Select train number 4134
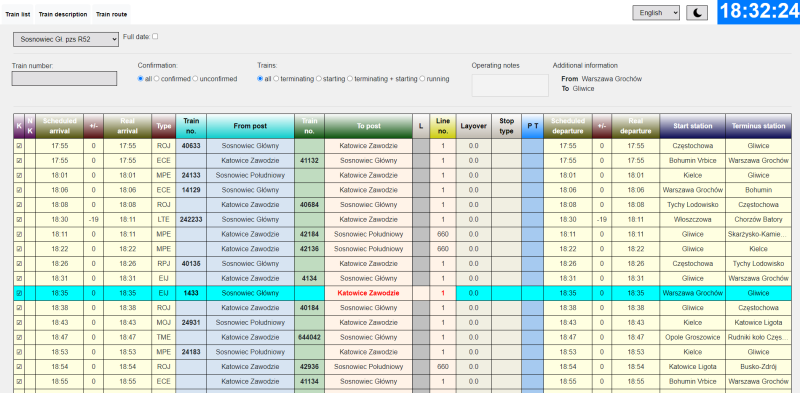 click(x=309, y=279)
